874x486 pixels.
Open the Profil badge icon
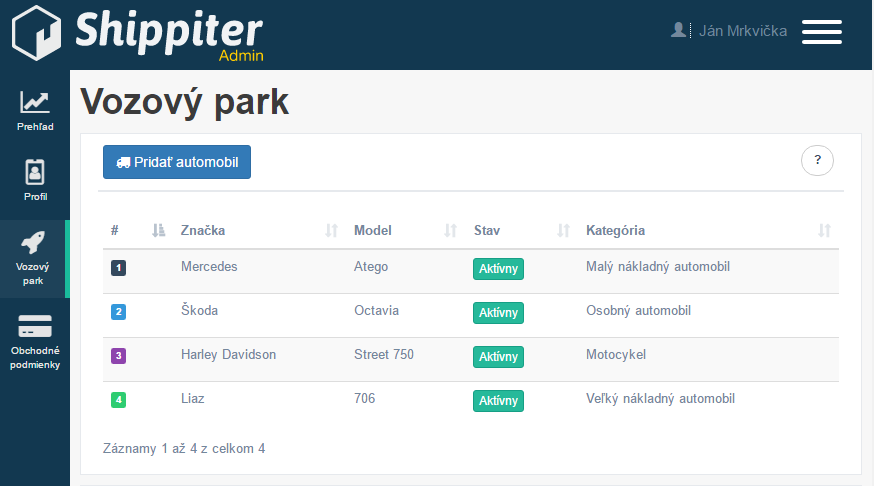point(35,172)
